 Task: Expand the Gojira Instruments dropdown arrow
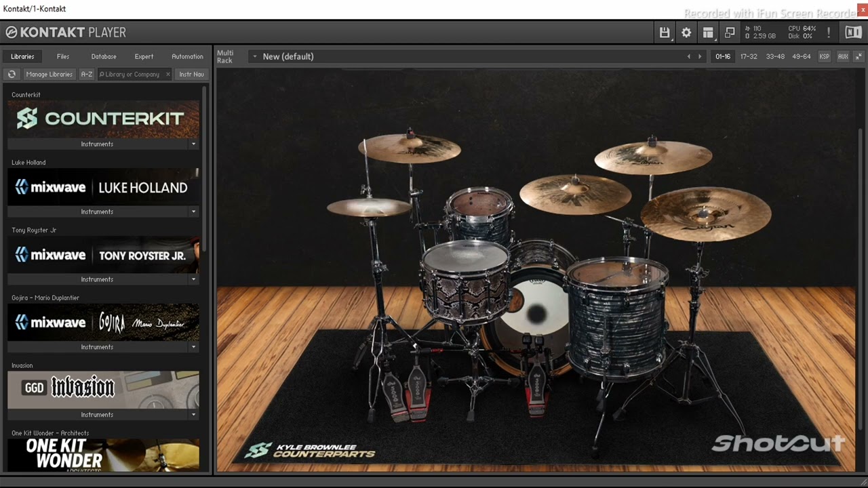click(x=193, y=347)
